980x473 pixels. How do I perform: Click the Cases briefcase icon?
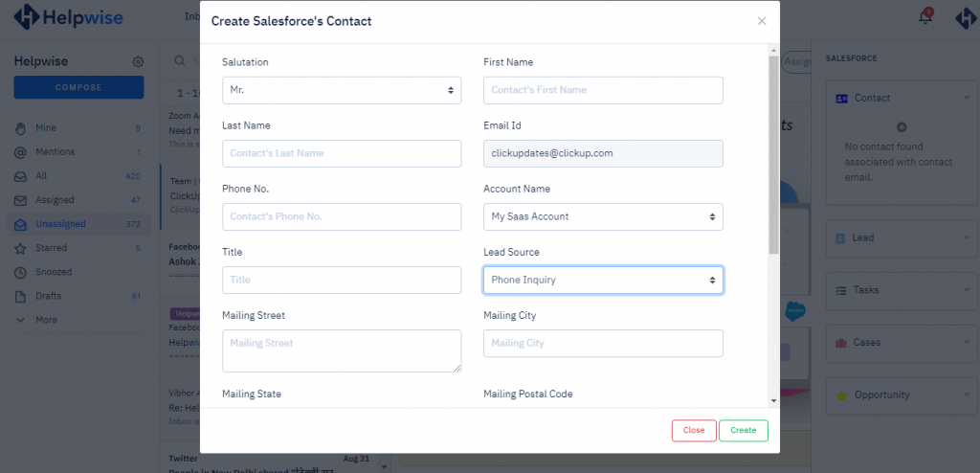click(841, 343)
